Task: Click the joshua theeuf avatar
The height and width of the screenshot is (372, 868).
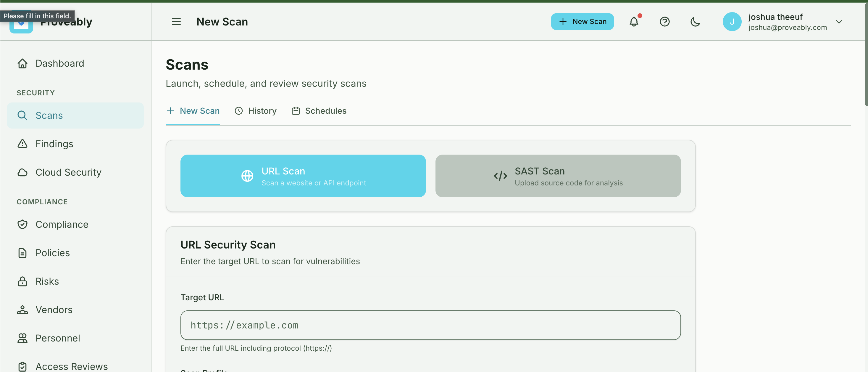Action: click(732, 22)
